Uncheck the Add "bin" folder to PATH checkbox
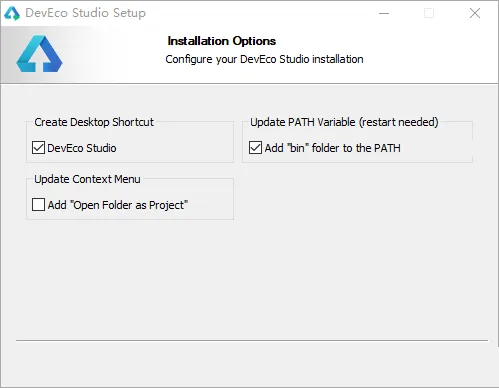Viewport: 499px width, 388px height. pos(255,148)
